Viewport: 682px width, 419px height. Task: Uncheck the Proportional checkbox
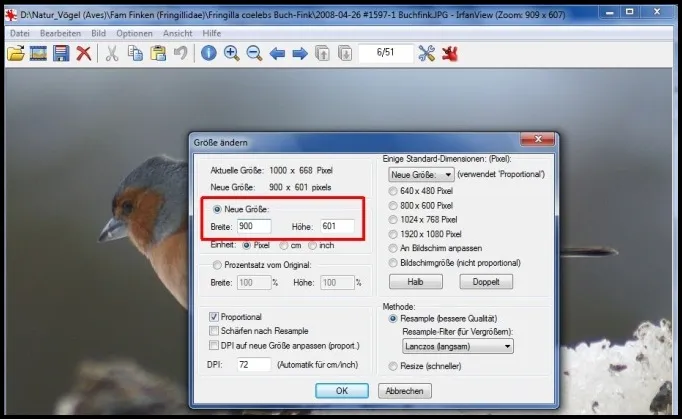click(x=214, y=317)
